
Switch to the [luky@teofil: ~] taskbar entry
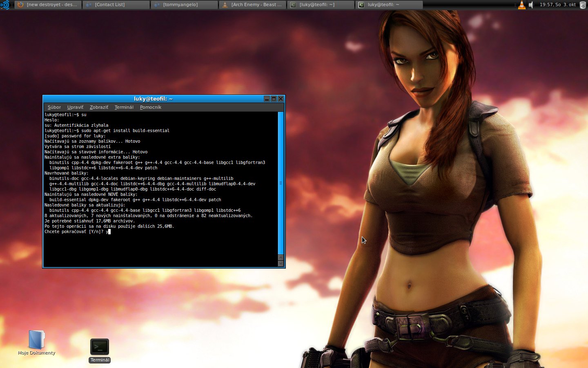(321, 5)
